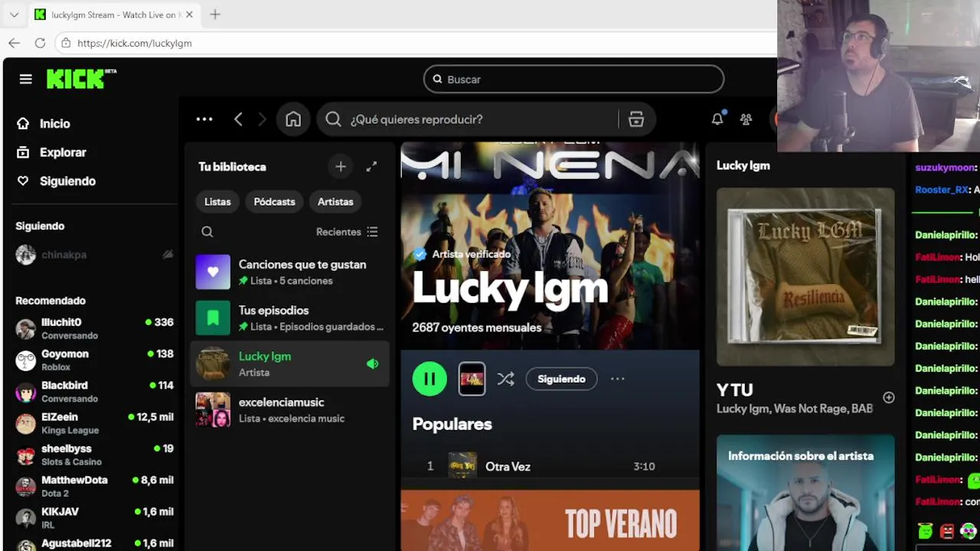This screenshot has width=980, height=551.
Task: Select the luckylgm Stream browser tab
Action: (x=113, y=15)
